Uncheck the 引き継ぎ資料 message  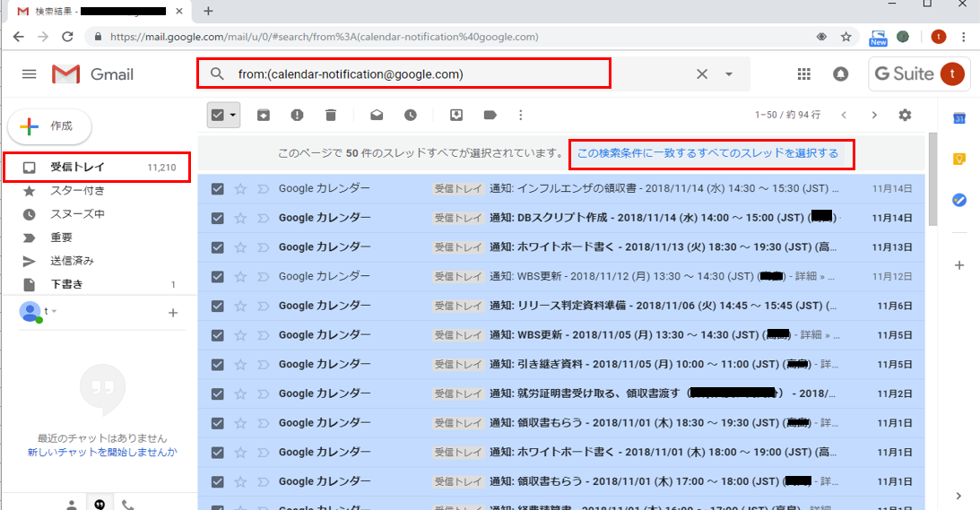click(218, 365)
